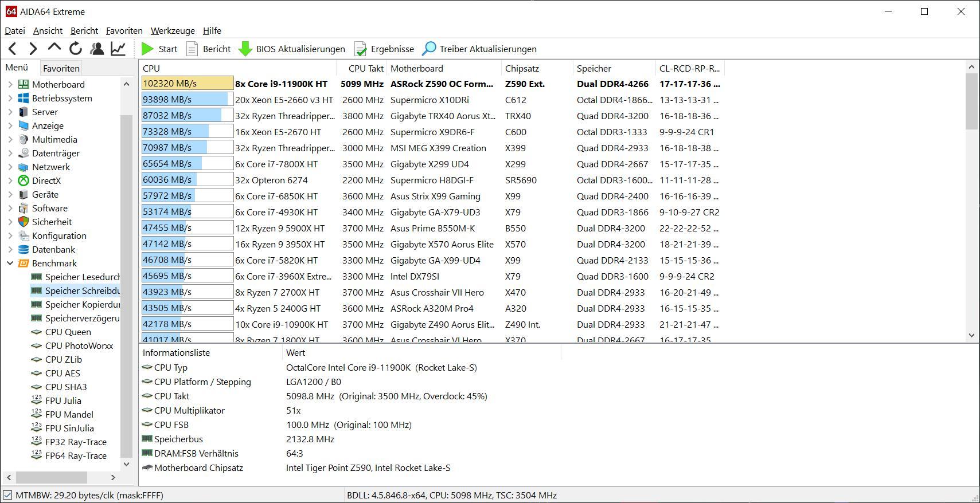Open the FP64 Ray-Trace benchmark

point(76,455)
